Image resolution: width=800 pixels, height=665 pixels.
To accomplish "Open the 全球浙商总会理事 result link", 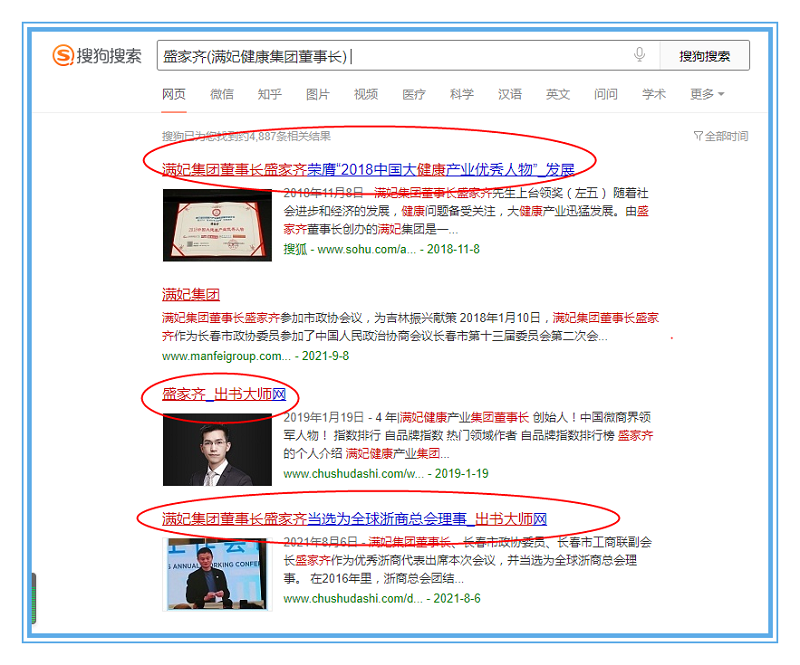I will tap(354, 518).
